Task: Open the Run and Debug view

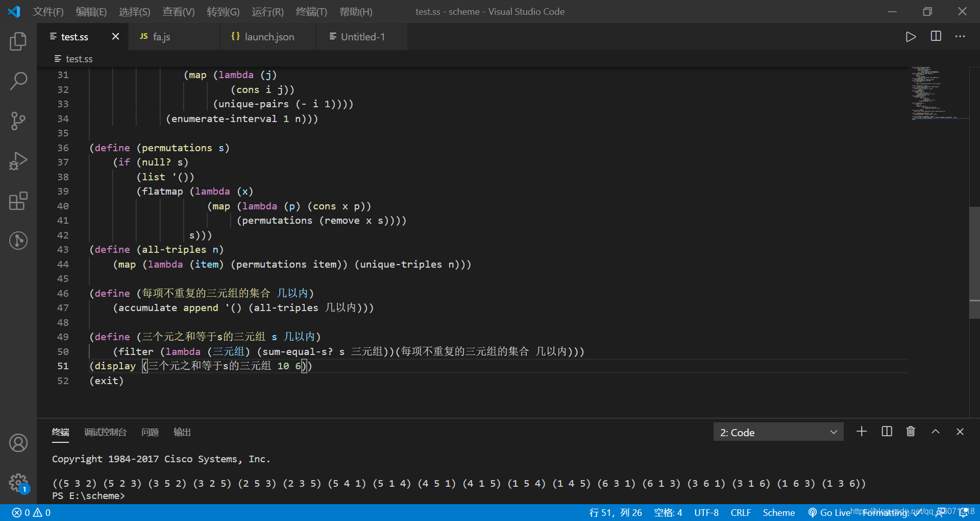Action: coord(18,161)
